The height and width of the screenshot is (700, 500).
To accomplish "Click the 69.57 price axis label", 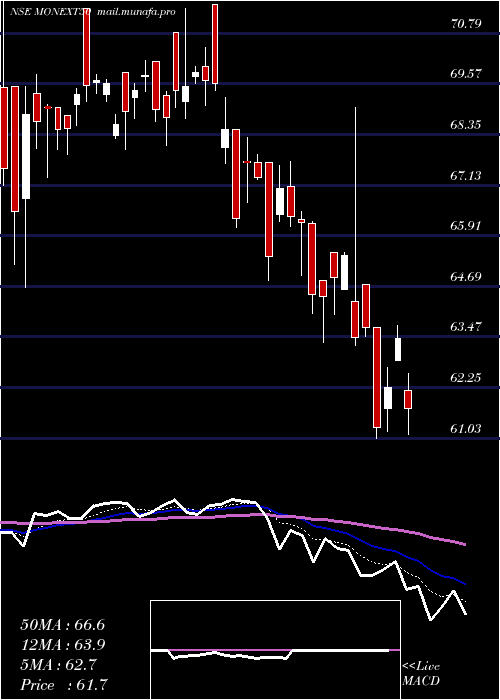I will coord(466,74).
